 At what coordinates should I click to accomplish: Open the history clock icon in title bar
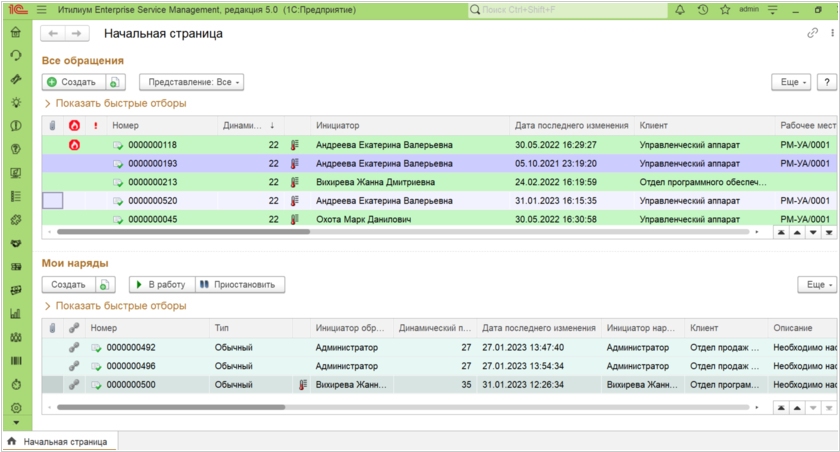(702, 9)
